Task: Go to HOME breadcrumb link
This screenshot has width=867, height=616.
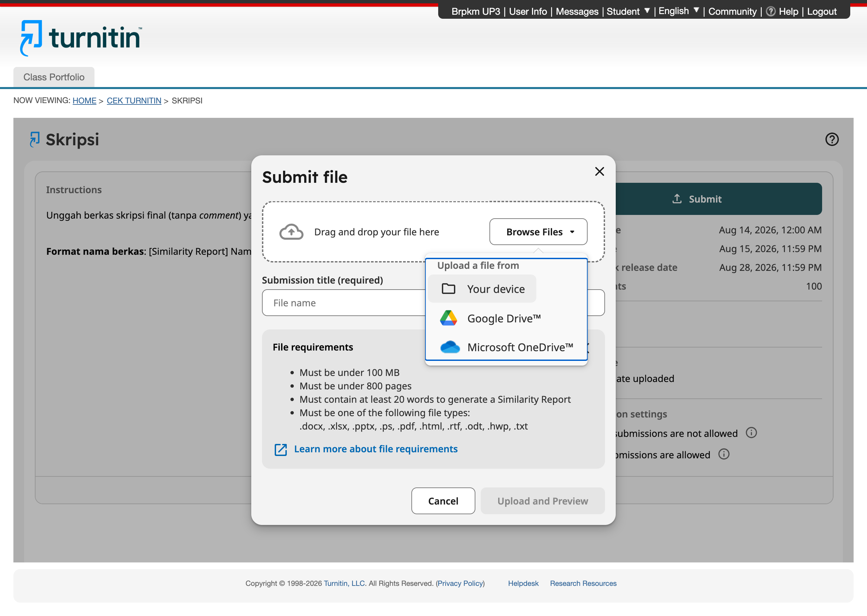Action: (x=84, y=100)
